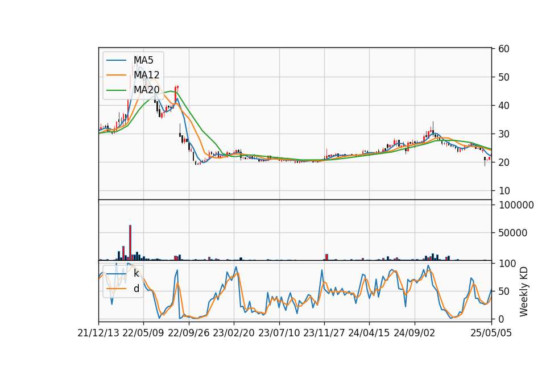Click the 50000 volume axis label
Screen dimensions: 546x392
coord(513,233)
